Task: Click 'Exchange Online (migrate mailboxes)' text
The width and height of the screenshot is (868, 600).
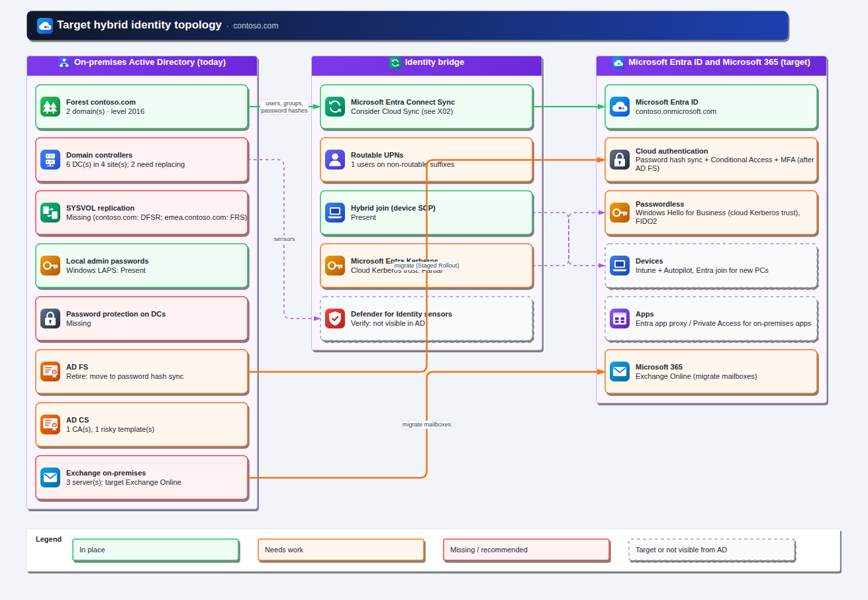Action: point(696,376)
